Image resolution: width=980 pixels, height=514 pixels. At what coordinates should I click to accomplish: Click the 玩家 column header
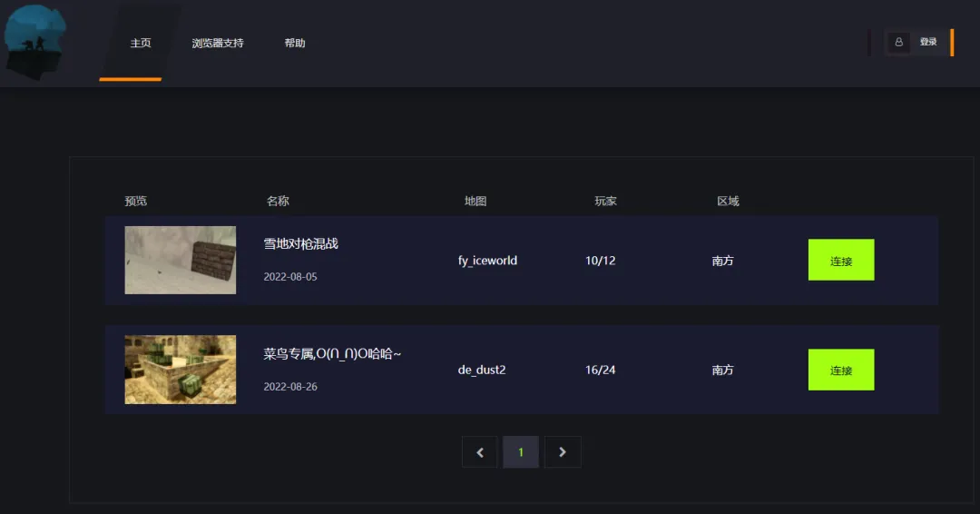tap(605, 201)
